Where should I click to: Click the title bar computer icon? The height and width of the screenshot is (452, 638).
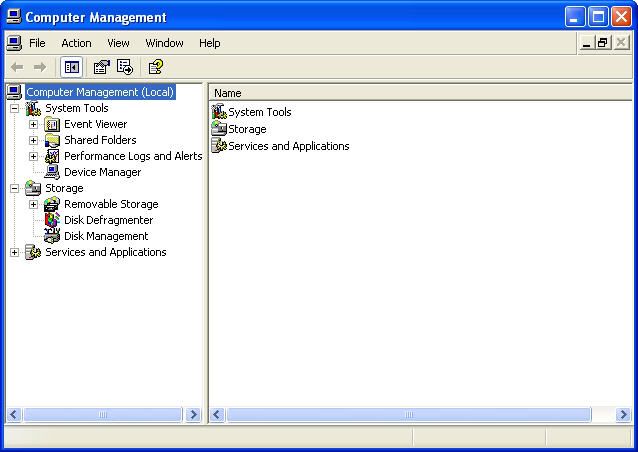pos(14,17)
